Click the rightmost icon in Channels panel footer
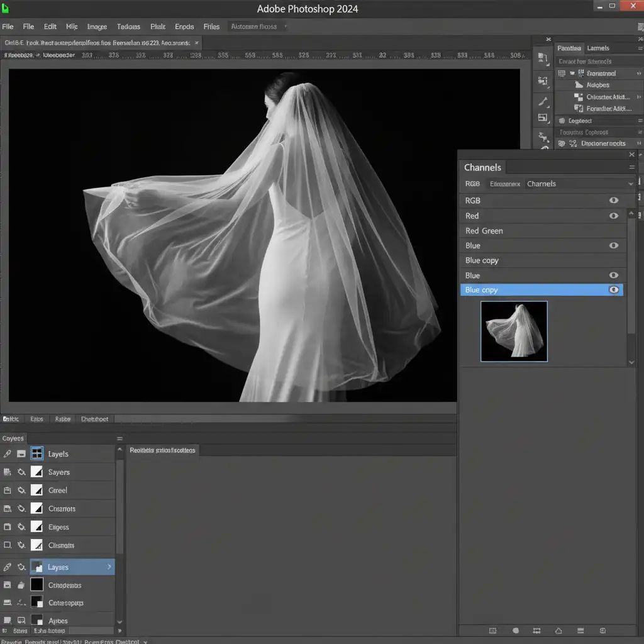The width and height of the screenshot is (644, 644). pyautogui.click(x=602, y=630)
